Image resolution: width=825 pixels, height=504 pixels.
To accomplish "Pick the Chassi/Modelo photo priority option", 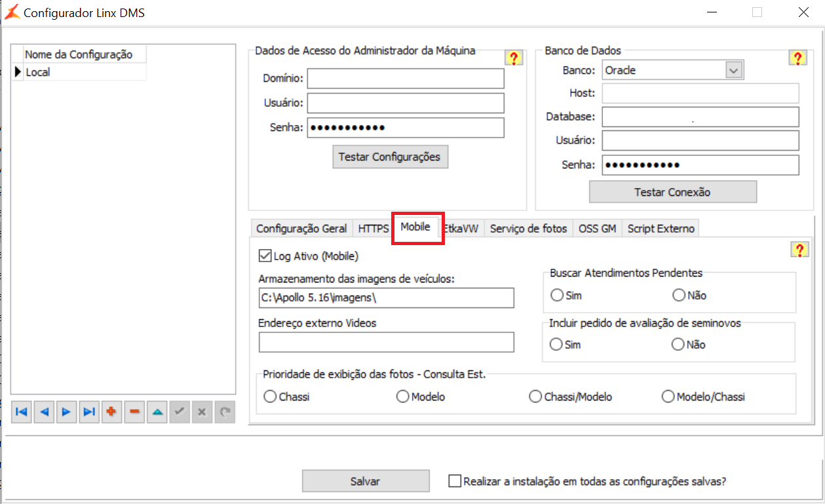I will (535, 397).
